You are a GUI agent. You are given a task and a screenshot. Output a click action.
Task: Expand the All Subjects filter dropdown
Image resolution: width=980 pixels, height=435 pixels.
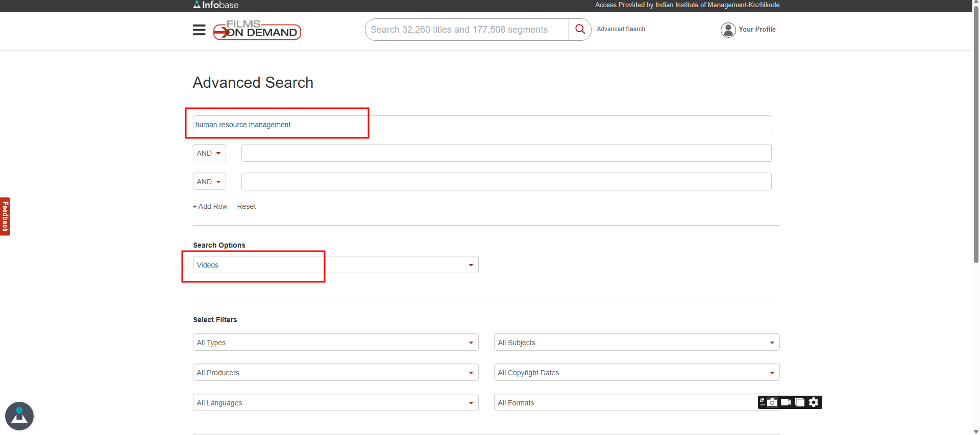click(x=636, y=343)
